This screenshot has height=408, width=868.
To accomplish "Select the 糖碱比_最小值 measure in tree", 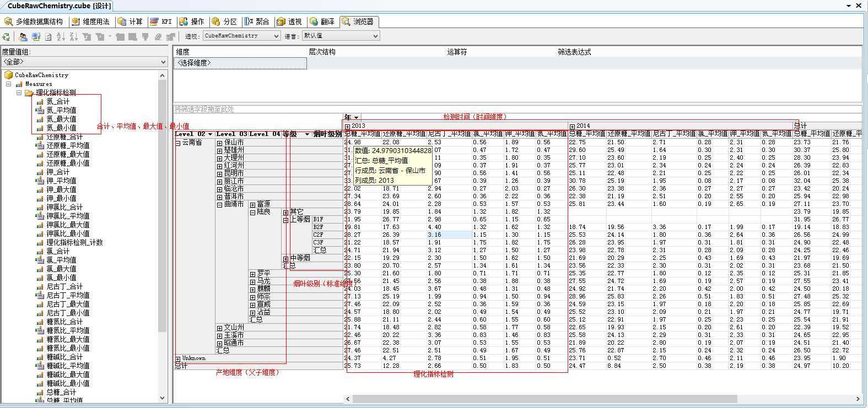I will point(68,383).
